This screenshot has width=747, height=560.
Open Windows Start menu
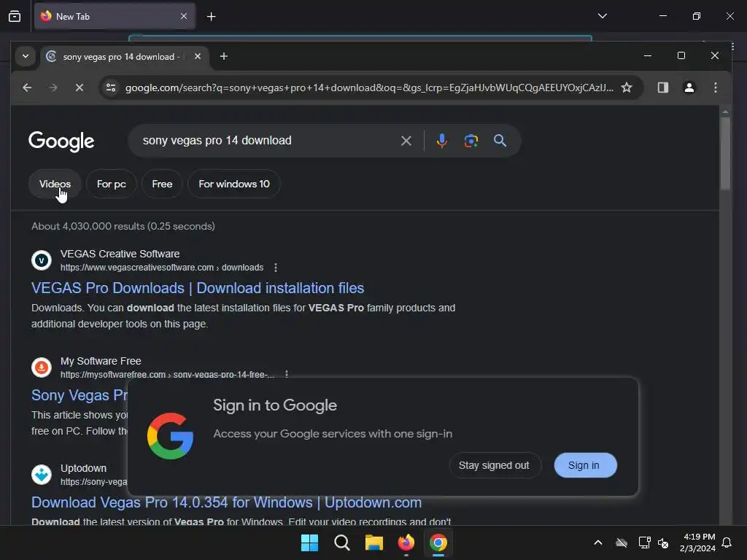309,542
